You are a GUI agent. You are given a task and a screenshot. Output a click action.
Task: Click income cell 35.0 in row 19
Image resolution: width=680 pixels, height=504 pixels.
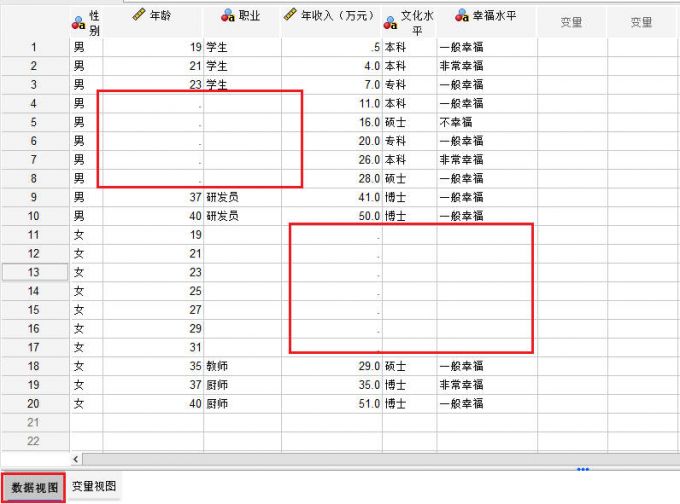coord(332,385)
